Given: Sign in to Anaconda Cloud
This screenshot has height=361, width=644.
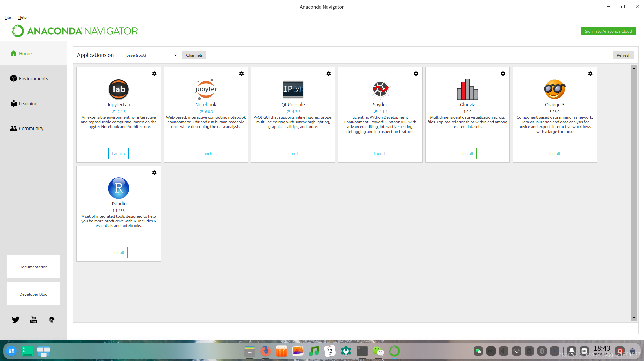Looking at the screenshot, I should pos(608,31).
